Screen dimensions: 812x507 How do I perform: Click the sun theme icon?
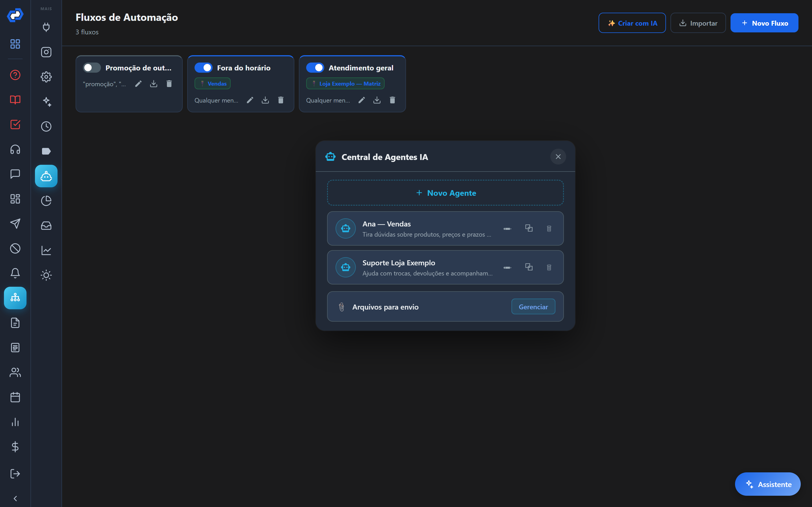tap(46, 275)
